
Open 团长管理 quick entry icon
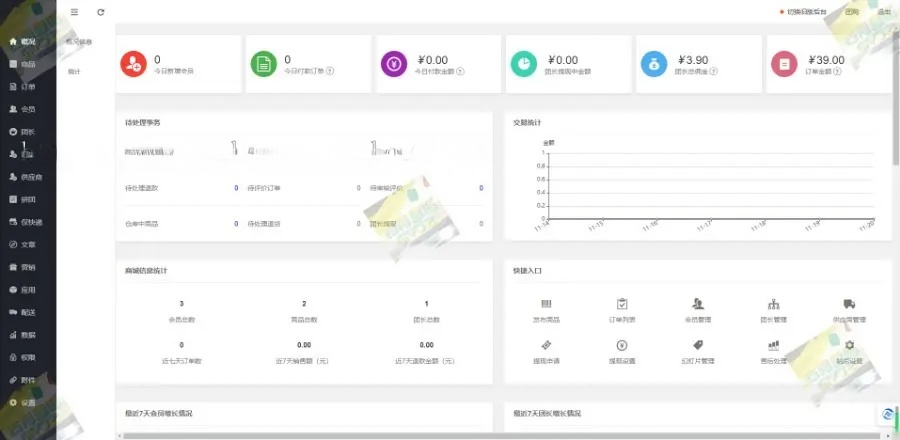point(773,304)
